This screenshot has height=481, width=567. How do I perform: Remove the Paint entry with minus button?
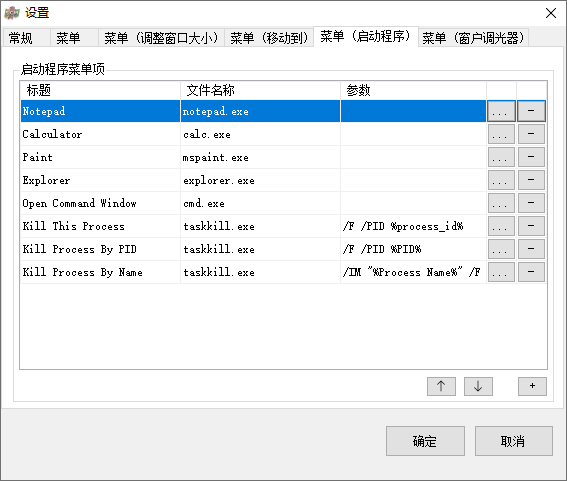tap(531, 157)
